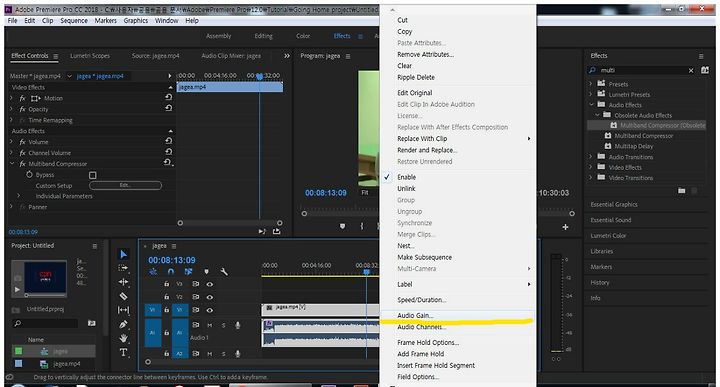
Task: Toggle V3 track output eye
Action: pos(209,284)
